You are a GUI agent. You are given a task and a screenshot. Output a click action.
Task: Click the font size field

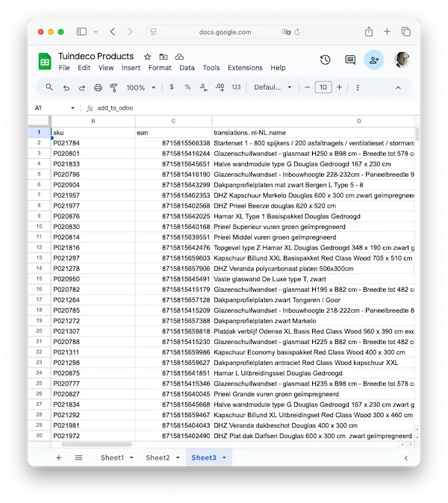point(323,87)
